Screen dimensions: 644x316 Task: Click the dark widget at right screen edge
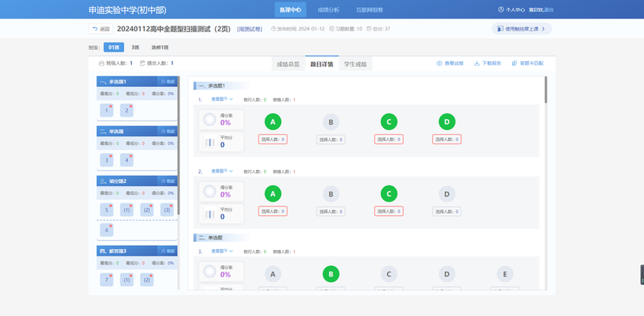click(x=642, y=275)
